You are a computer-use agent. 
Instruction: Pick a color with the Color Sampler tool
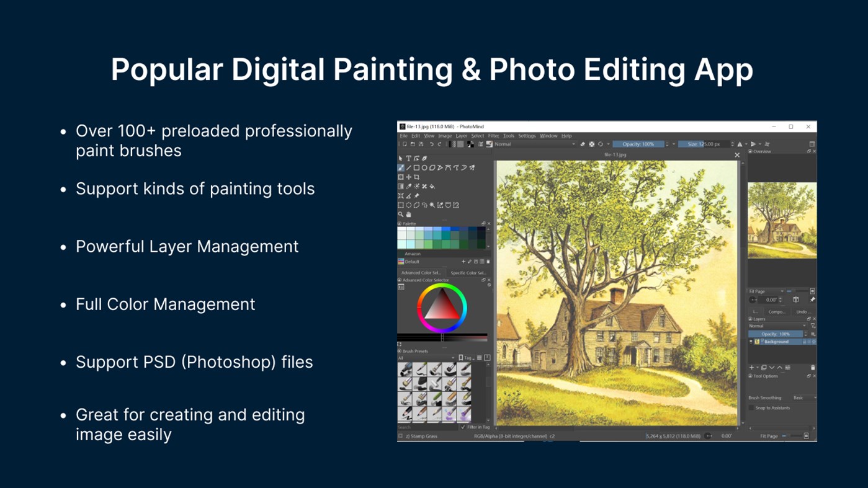pyautogui.click(x=408, y=186)
